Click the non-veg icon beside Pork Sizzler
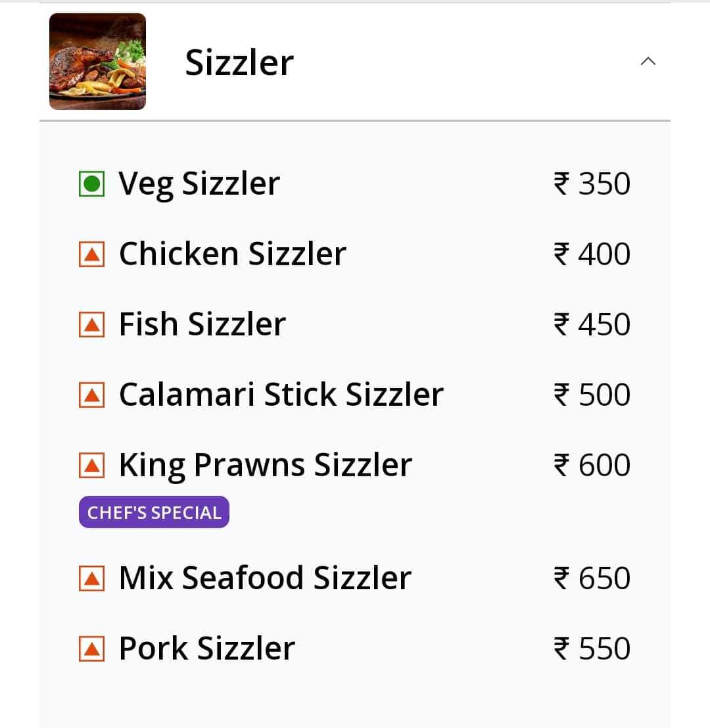Viewport: 710px width, 728px height. (93, 647)
